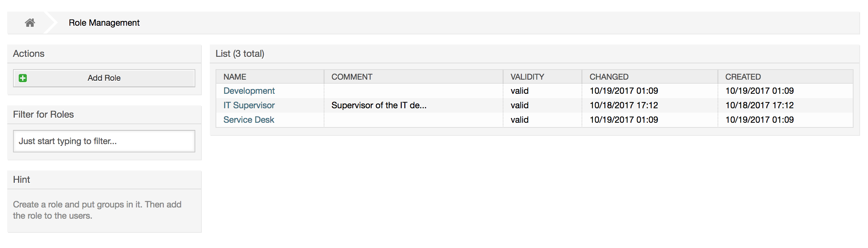The image size is (868, 248).
Task: Click the Filter for Roles input field
Action: [x=104, y=141]
